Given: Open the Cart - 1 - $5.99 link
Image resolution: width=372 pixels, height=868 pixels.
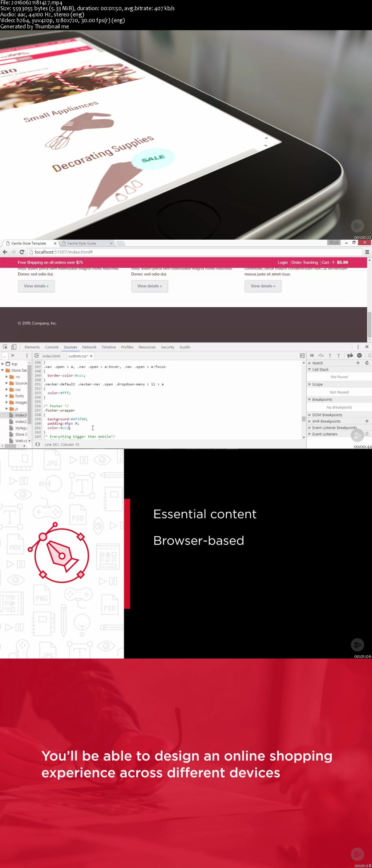Looking at the screenshot, I should coord(335,262).
